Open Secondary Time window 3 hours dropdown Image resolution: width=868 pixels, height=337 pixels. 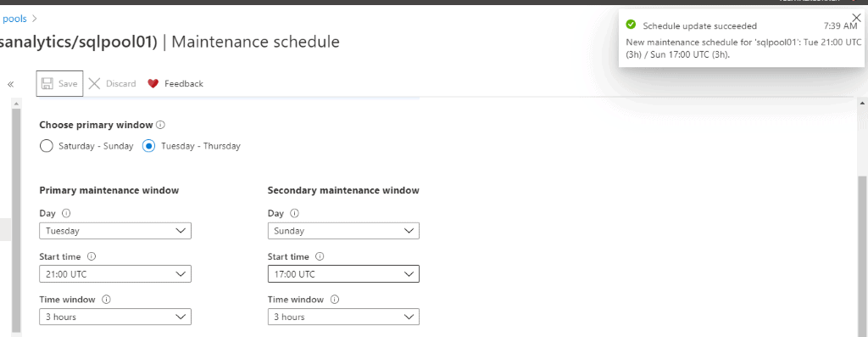pos(343,317)
